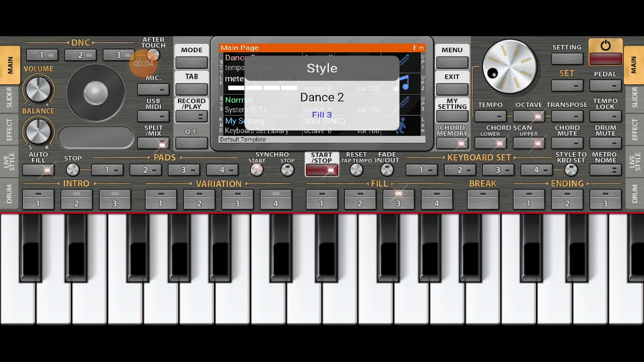
Task: Open the left SLIDER tab
Action: [x=9, y=98]
